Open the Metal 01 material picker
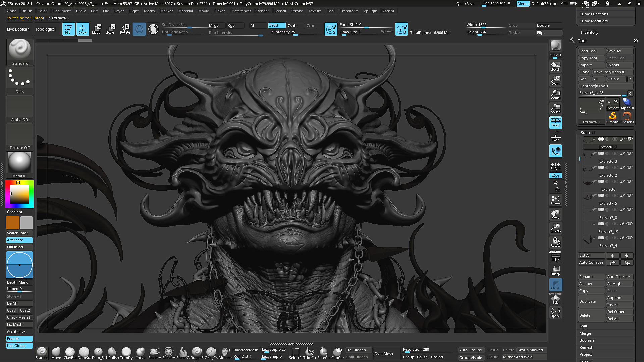 coord(20,165)
